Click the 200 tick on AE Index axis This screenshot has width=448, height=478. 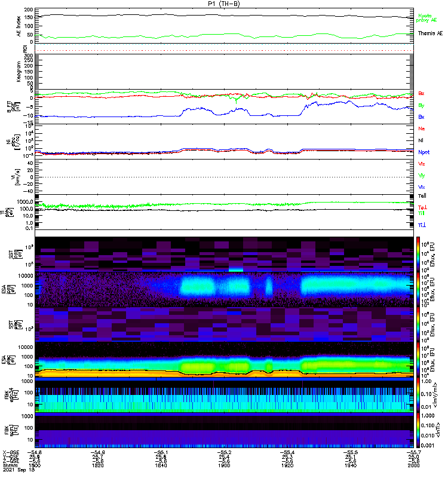pyautogui.click(x=29, y=10)
